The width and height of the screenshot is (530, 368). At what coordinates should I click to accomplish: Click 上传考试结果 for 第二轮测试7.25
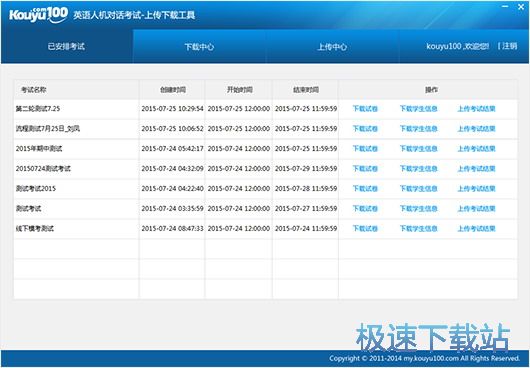(x=476, y=109)
